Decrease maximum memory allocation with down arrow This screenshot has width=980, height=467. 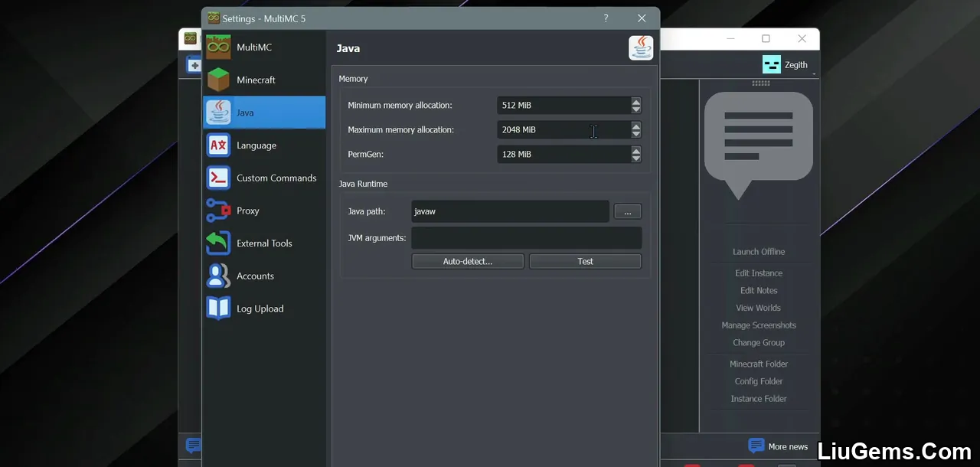click(x=636, y=134)
